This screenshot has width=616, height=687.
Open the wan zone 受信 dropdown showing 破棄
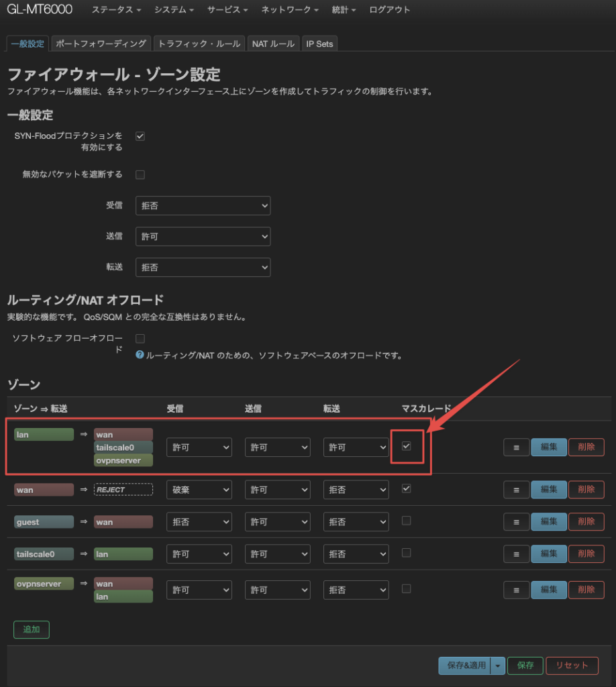point(199,490)
